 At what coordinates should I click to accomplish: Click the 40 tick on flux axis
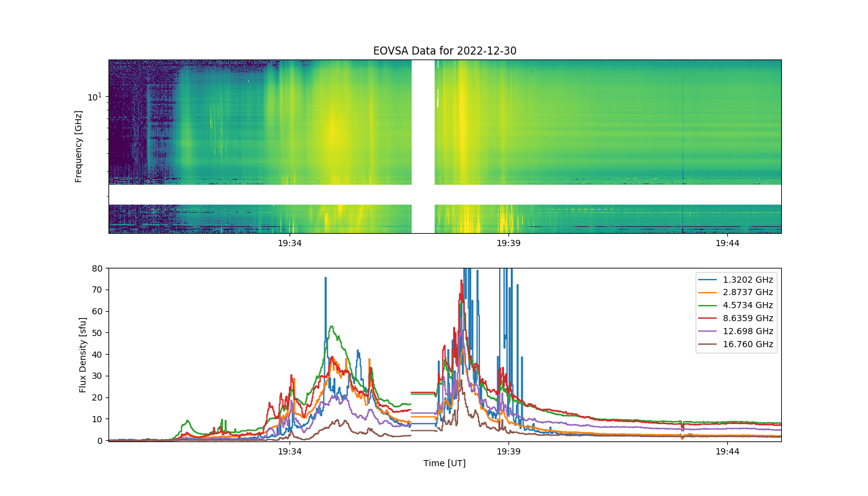[x=97, y=355]
